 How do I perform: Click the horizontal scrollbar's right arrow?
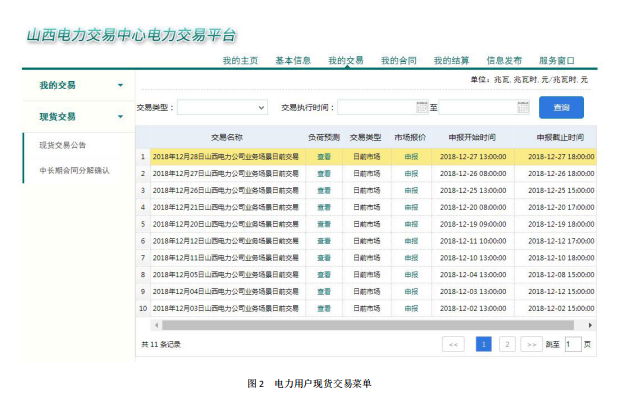[x=590, y=325]
